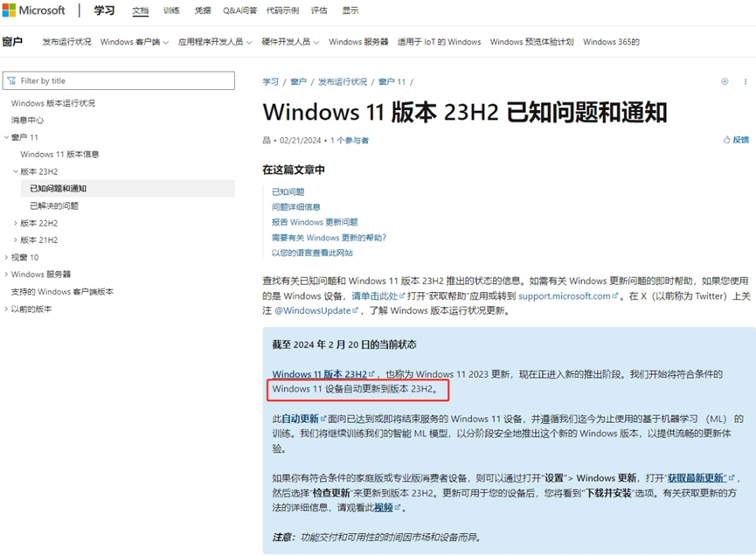Image resolution: width=756 pixels, height=556 pixels.
Task: Expand the 版本 21H2 tree node
Action: tap(16, 240)
